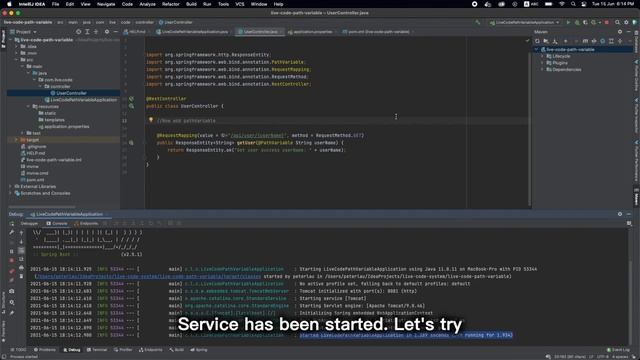Print console output icon
This screenshot has height=360, width=640.
coord(22,268)
